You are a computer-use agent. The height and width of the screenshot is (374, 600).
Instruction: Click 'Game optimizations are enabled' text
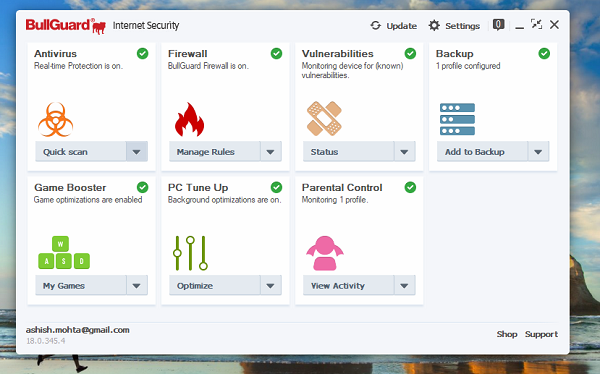coord(88,200)
